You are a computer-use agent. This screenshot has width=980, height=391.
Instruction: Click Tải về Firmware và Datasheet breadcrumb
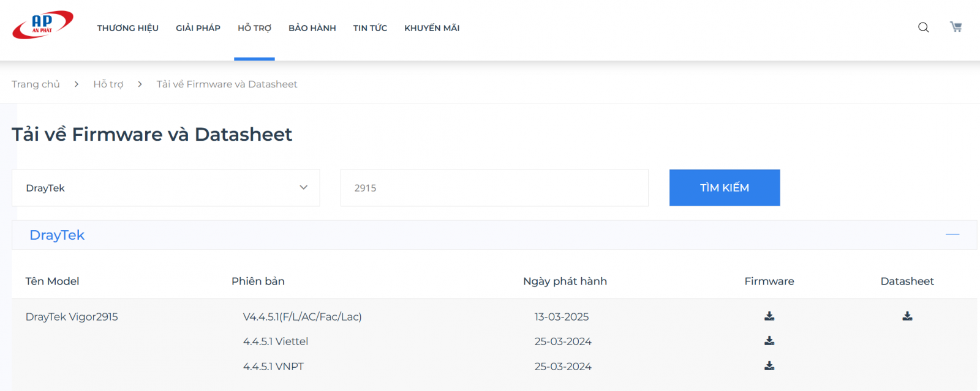(x=227, y=84)
